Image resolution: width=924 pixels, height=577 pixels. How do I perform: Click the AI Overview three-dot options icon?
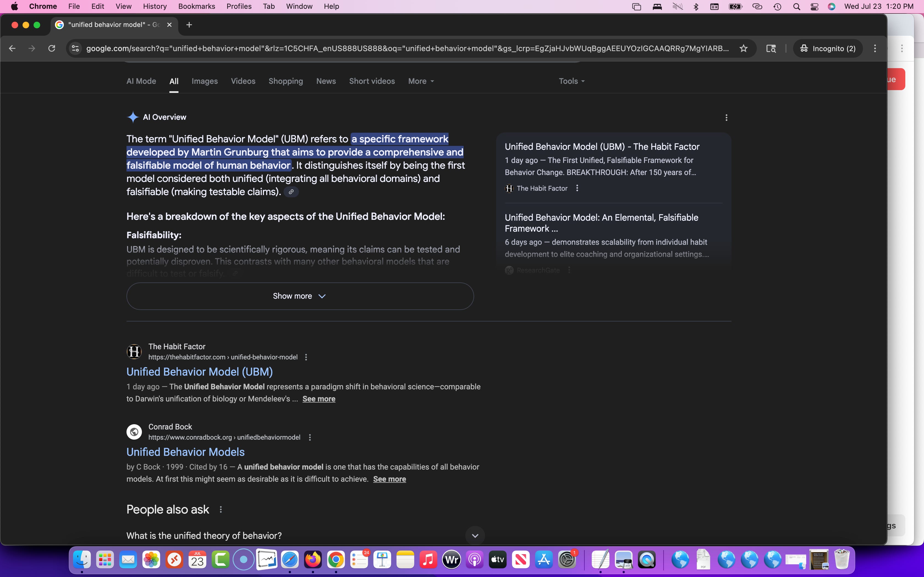(726, 118)
